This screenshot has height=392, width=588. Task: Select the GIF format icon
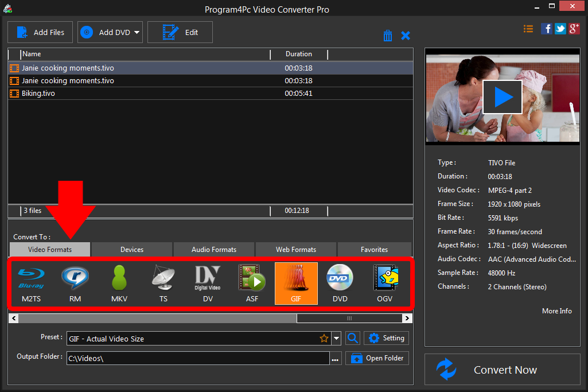[296, 284]
